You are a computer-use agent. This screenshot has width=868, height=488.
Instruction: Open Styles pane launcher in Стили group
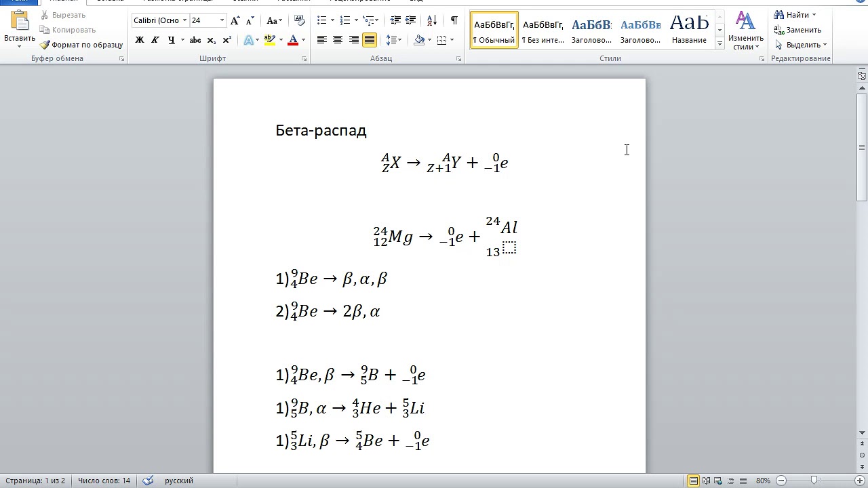point(762,59)
